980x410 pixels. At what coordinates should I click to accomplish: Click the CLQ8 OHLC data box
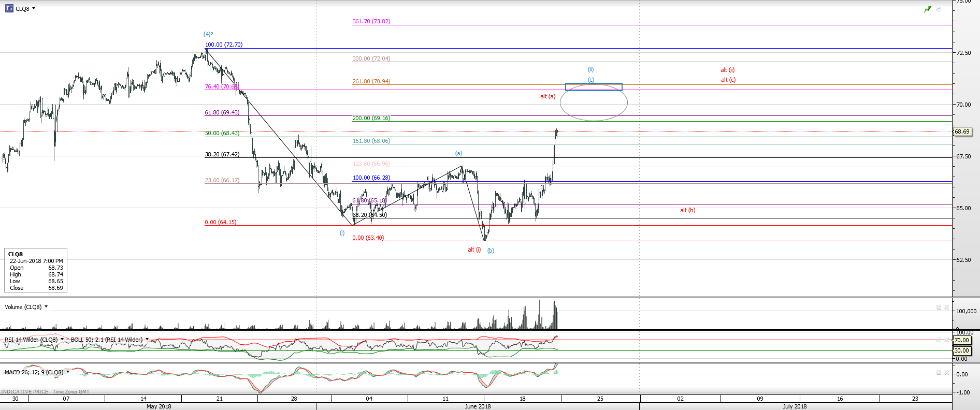[x=36, y=271]
